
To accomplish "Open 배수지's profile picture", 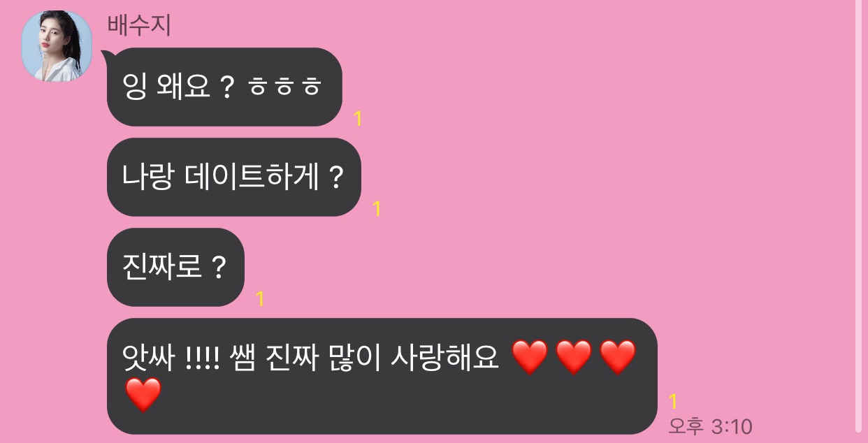I will pyautogui.click(x=57, y=46).
